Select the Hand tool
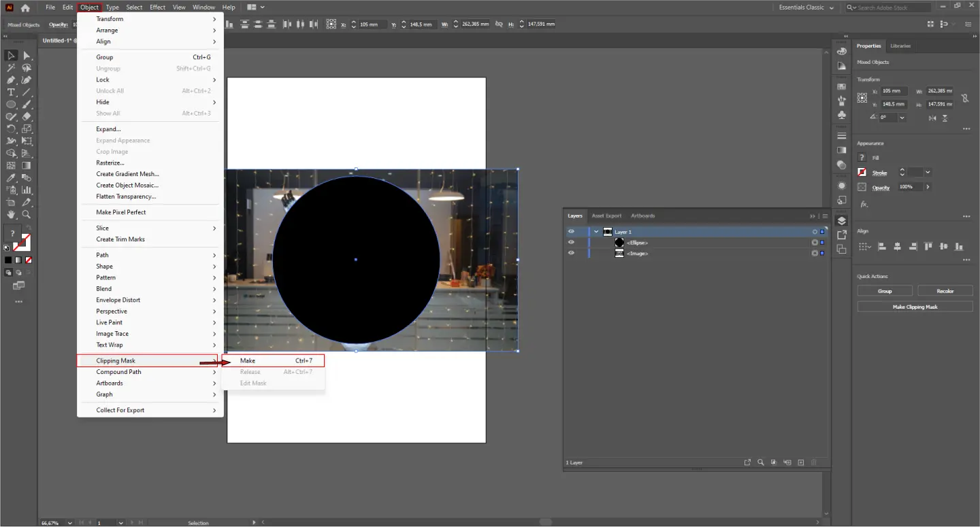This screenshot has width=980, height=527. (12, 214)
